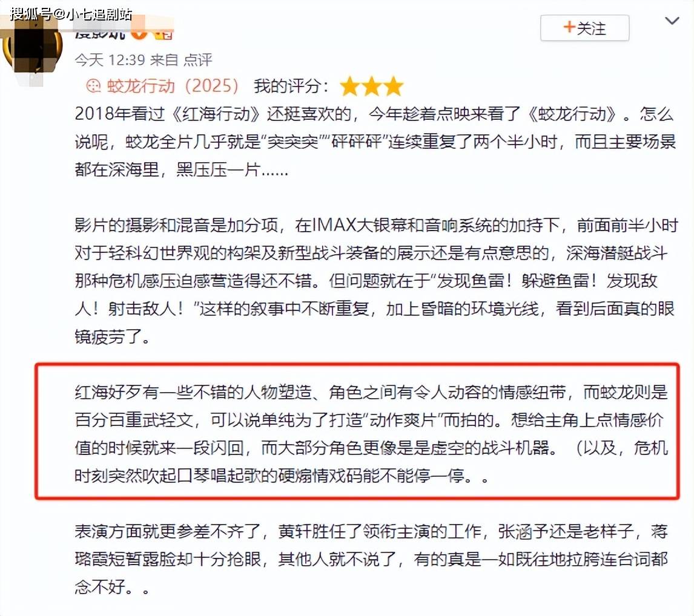Click the paragraph about 摄影和混音 being 加分项

click(x=375, y=281)
